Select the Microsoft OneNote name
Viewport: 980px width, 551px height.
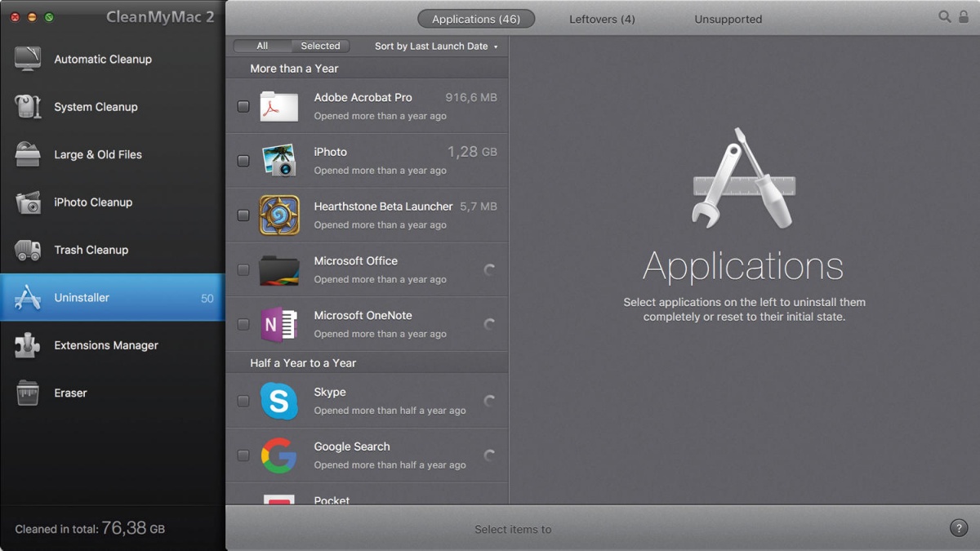click(363, 315)
